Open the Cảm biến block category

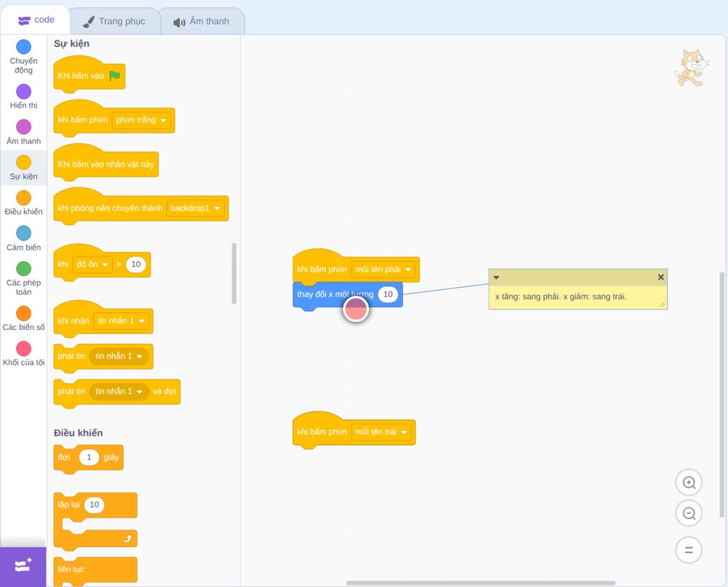(23, 239)
